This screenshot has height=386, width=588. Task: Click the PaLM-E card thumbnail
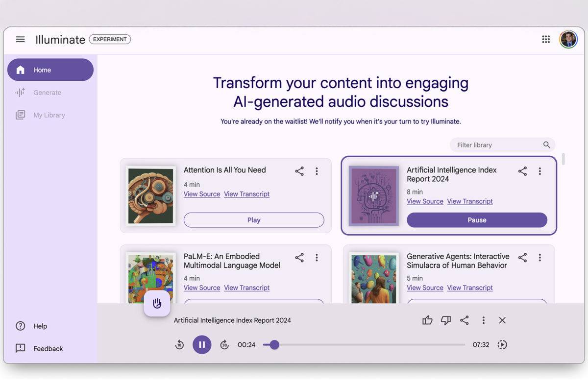coord(151,278)
